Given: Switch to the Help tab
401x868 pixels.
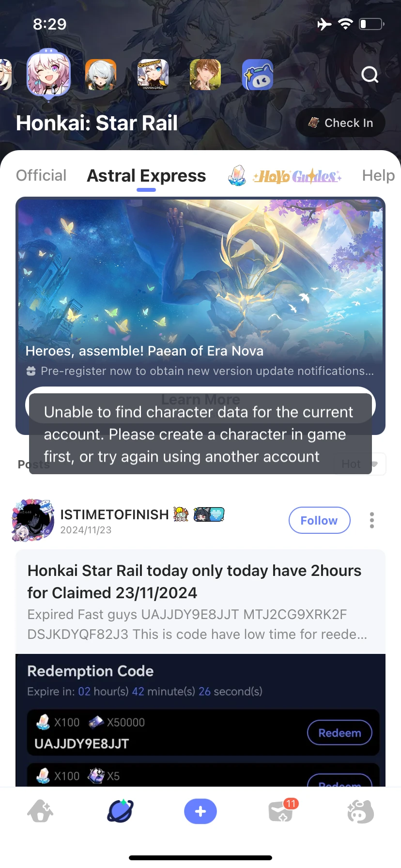Looking at the screenshot, I should point(378,175).
